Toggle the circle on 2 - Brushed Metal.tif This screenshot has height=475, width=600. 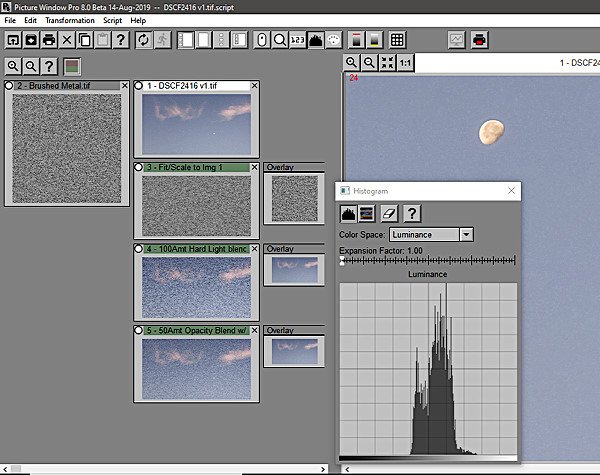(x=10, y=86)
